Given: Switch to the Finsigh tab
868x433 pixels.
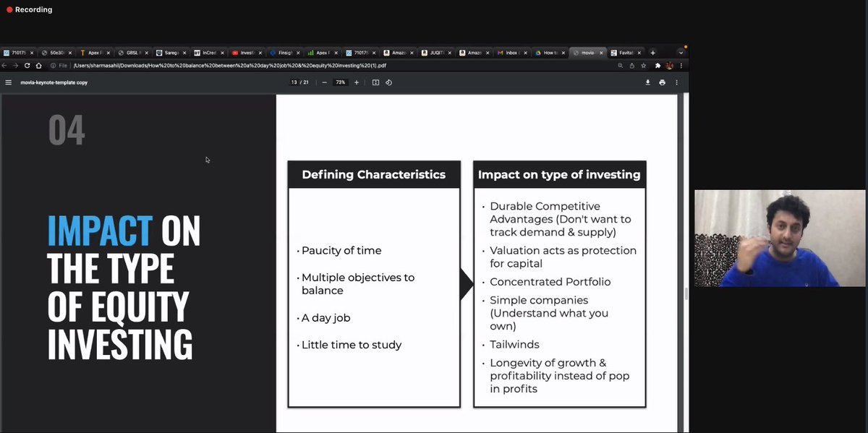Looking at the screenshot, I should point(284,53).
